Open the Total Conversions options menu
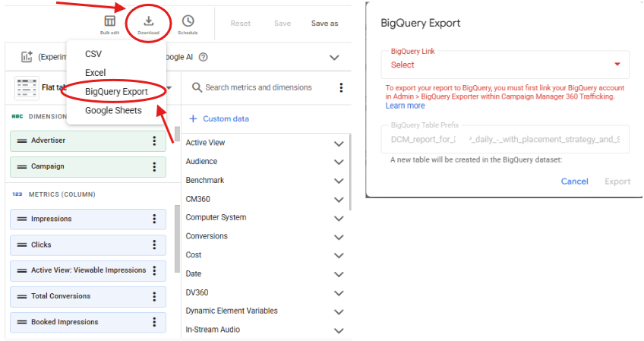The image size is (644, 341). 154,296
